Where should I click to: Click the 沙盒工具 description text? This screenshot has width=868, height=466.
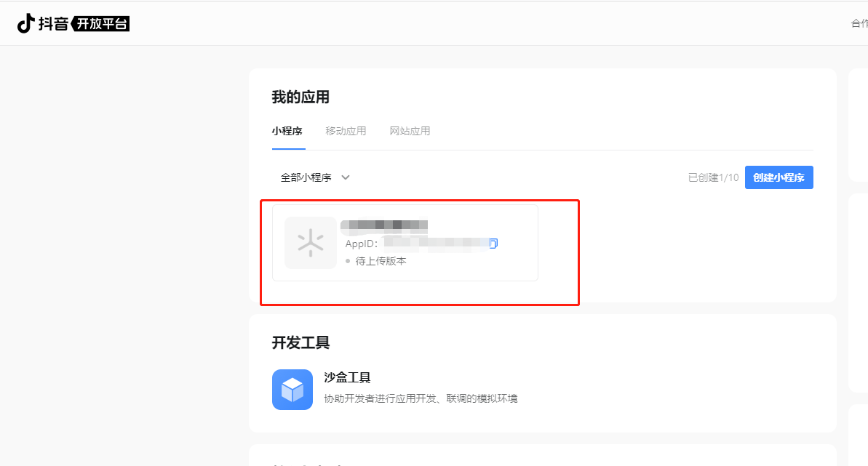(x=421, y=398)
